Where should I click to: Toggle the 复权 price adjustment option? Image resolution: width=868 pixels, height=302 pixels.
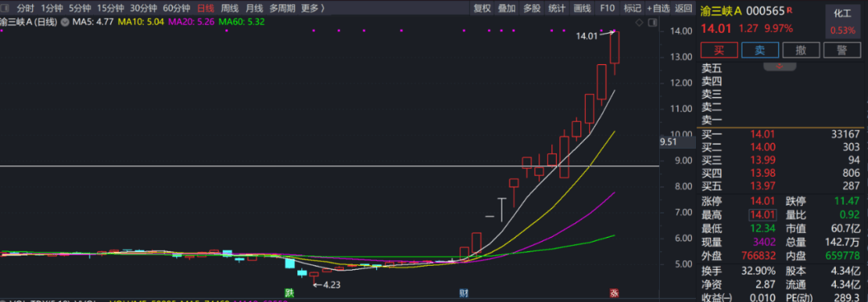click(x=481, y=8)
